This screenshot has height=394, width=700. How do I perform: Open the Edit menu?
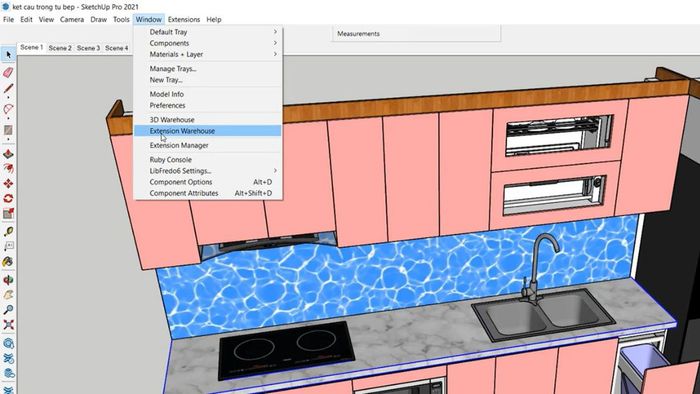pos(26,20)
